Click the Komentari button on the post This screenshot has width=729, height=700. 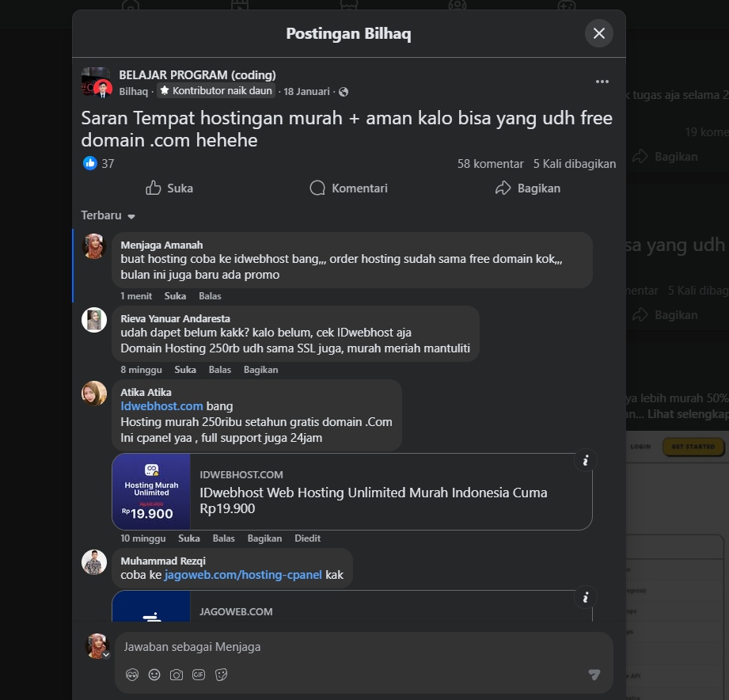[348, 188]
